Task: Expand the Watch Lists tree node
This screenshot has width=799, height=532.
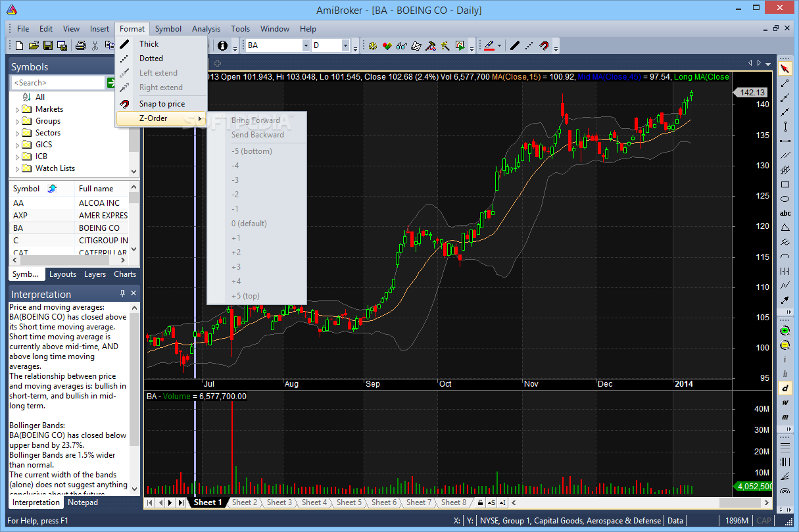Action: pos(18,168)
